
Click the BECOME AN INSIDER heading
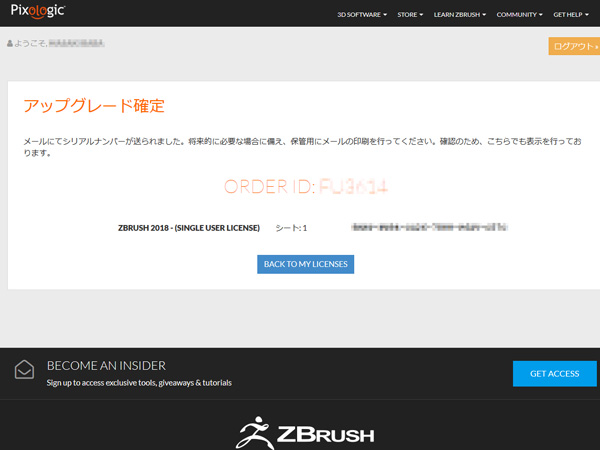(x=106, y=365)
